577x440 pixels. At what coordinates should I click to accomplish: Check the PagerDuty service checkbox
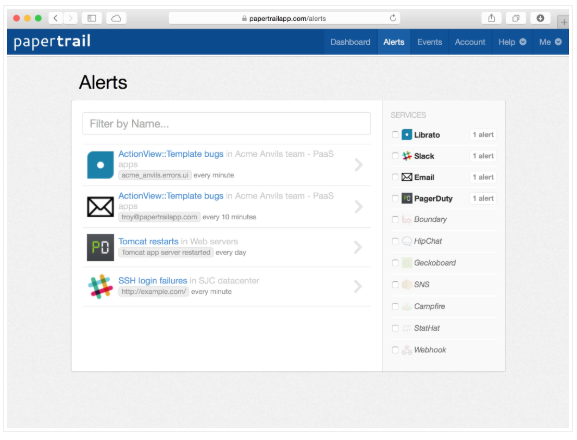pyautogui.click(x=395, y=198)
